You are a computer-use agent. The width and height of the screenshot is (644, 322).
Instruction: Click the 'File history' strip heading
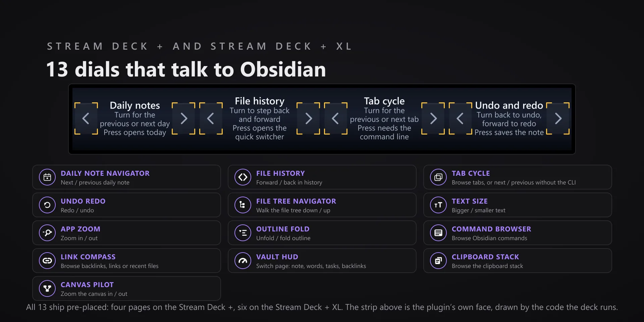coord(260,101)
